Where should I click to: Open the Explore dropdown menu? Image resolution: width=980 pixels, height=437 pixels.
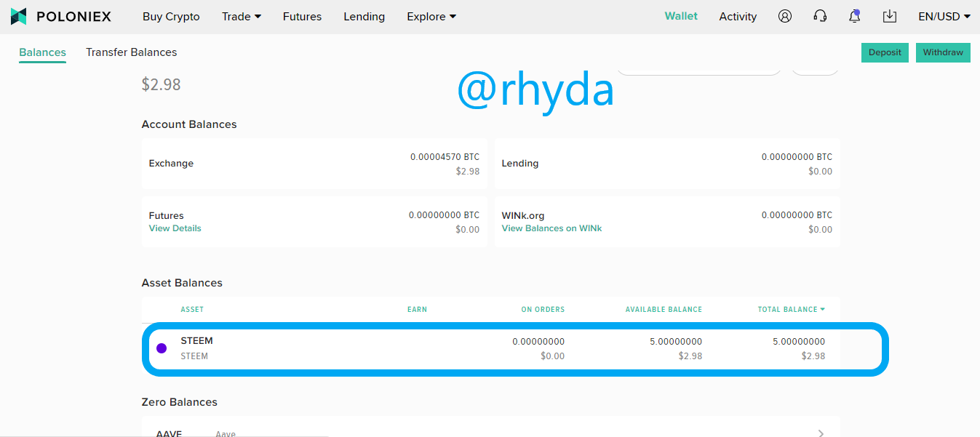431,16
